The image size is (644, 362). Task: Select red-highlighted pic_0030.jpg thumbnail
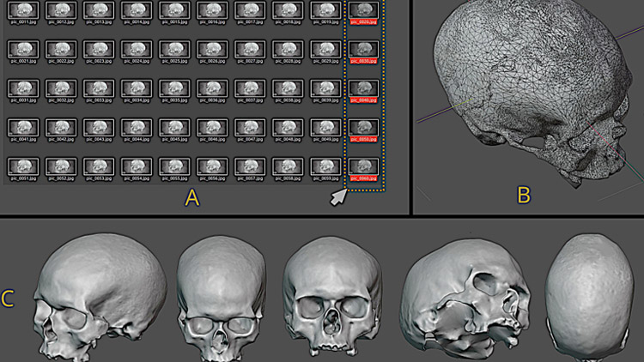[x=362, y=49]
